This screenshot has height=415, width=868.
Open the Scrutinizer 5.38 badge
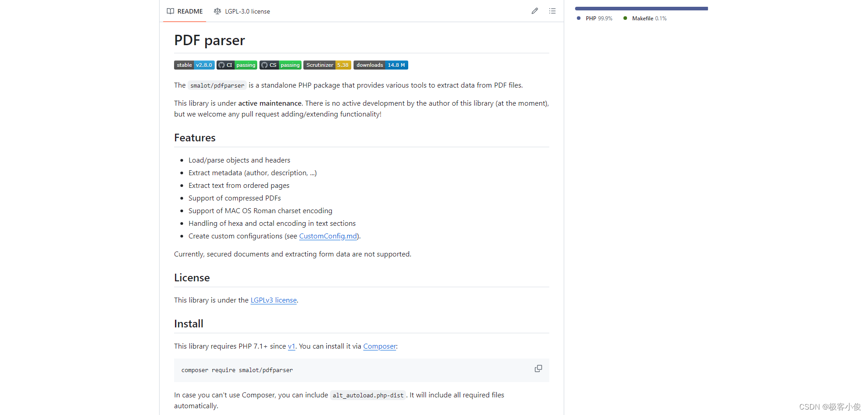(327, 65)
